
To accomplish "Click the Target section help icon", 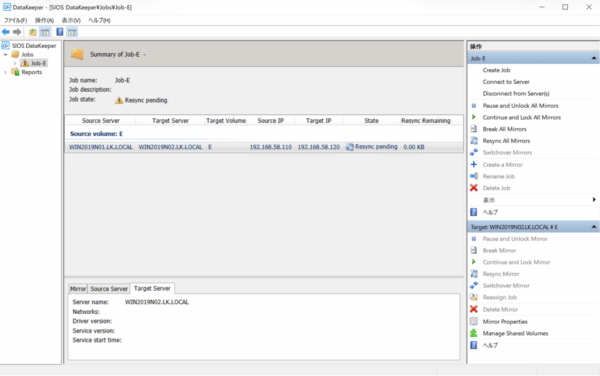I will point(474,345).
